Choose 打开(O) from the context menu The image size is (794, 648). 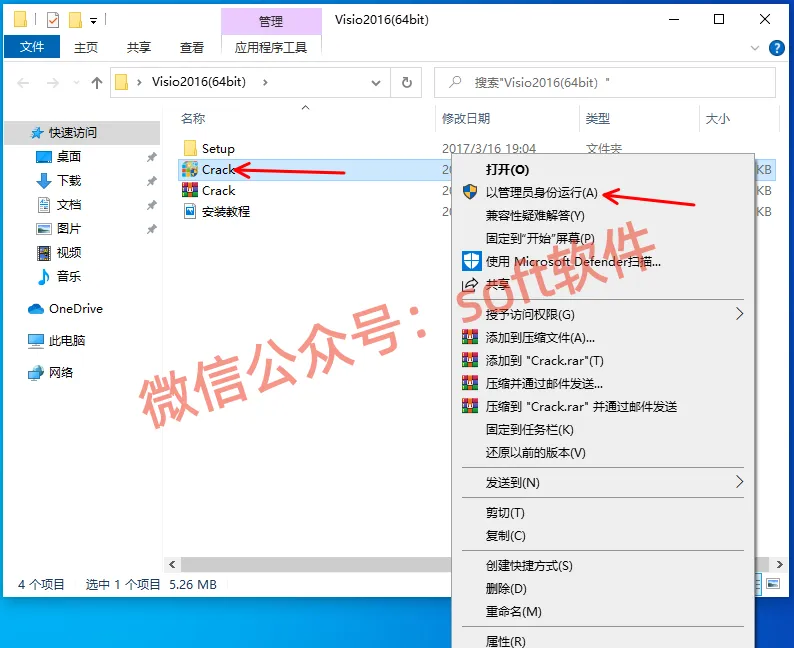pos(507,170)
